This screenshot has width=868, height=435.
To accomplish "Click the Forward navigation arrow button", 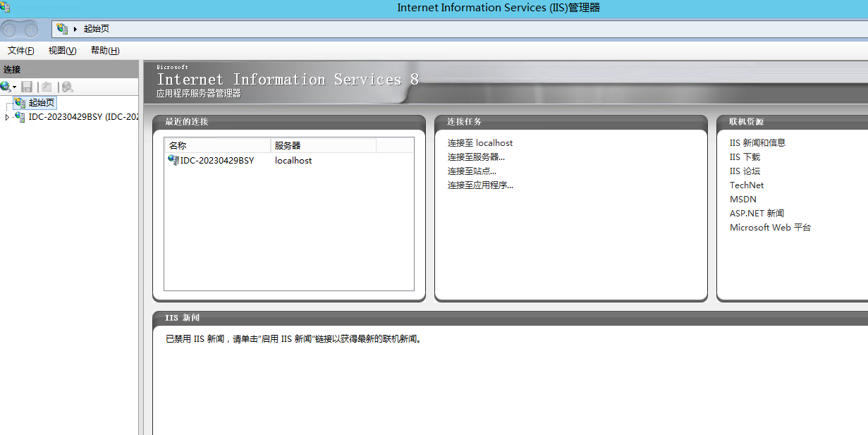I will [30, 30].
